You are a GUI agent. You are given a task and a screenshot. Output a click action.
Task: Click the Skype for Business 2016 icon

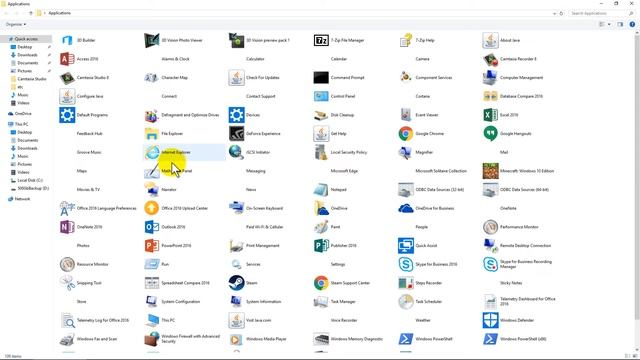tap(406, 264)
